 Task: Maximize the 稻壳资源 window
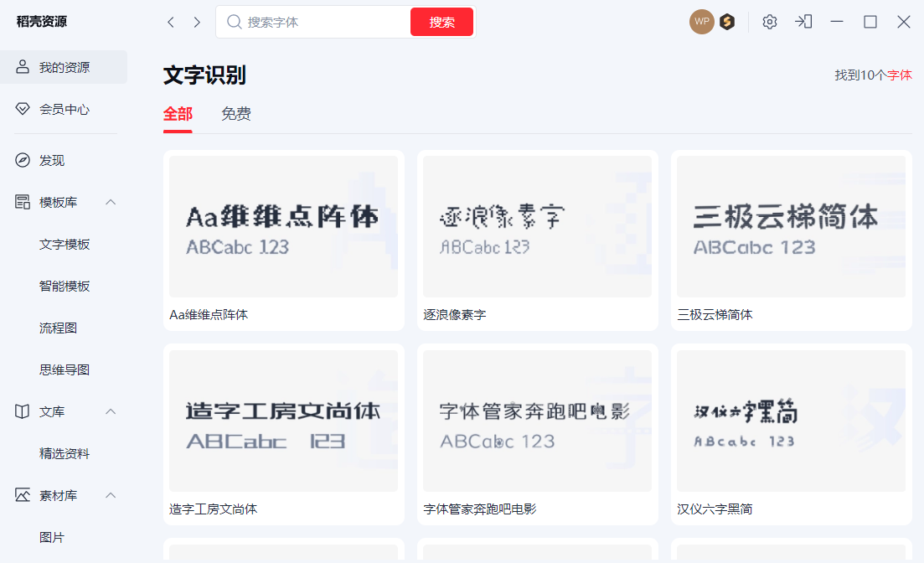870,22
